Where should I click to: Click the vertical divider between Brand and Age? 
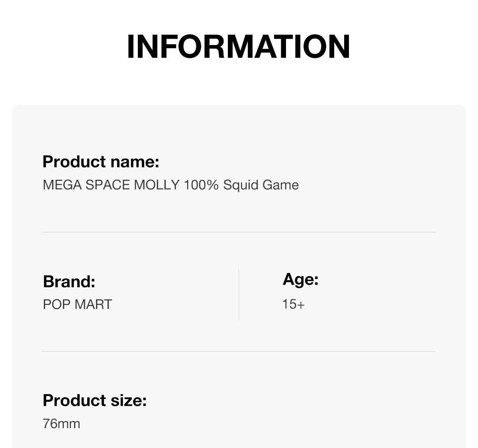point(239,295)
